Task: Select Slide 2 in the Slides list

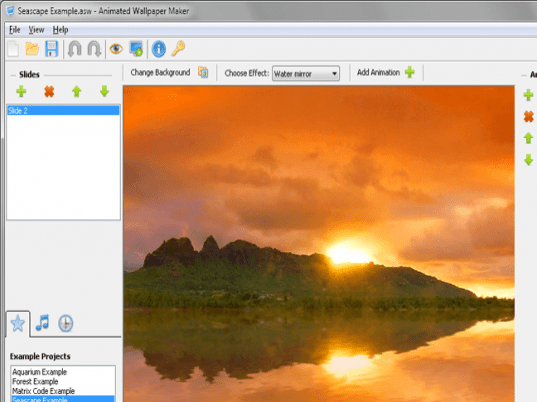Action: (63, 111)
